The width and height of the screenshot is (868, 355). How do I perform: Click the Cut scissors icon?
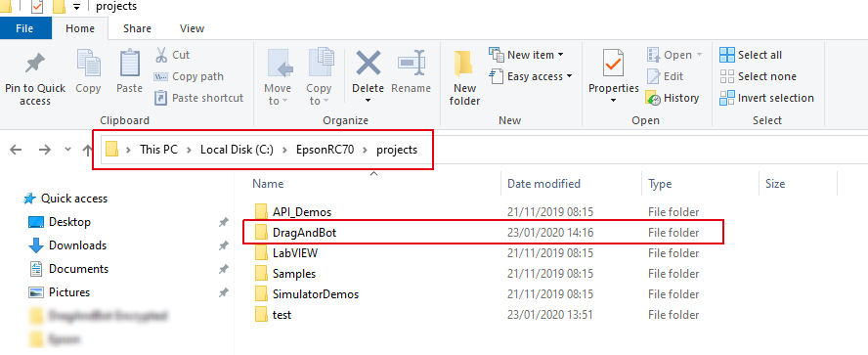pyautogui.click(x=161, y=55)
